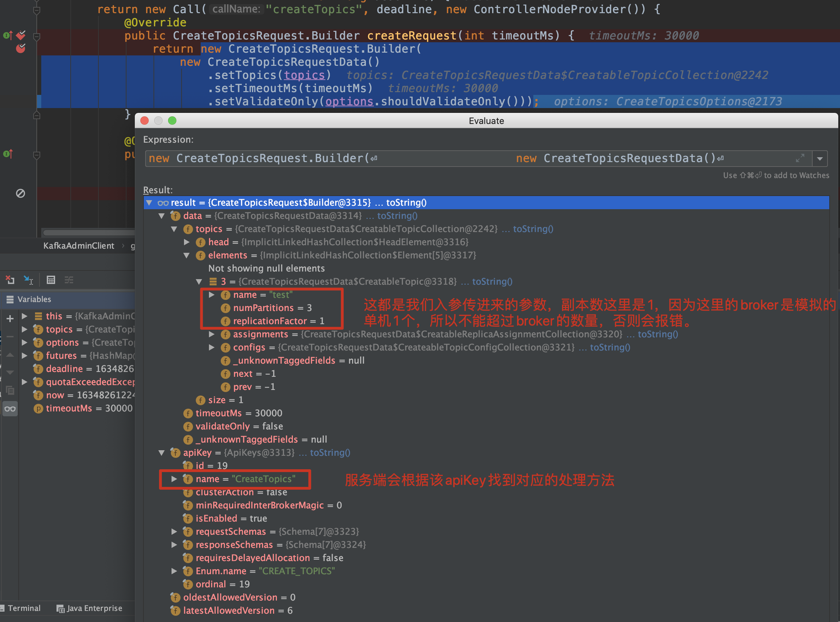This screenshot has height=622, width=840.
Task: Collapse the apiKey tree node
Action: pyautogui.click(x=161, y=453)
